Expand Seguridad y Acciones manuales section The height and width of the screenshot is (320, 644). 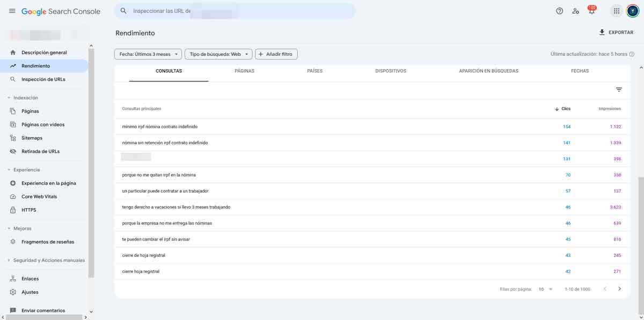[9, 261]
